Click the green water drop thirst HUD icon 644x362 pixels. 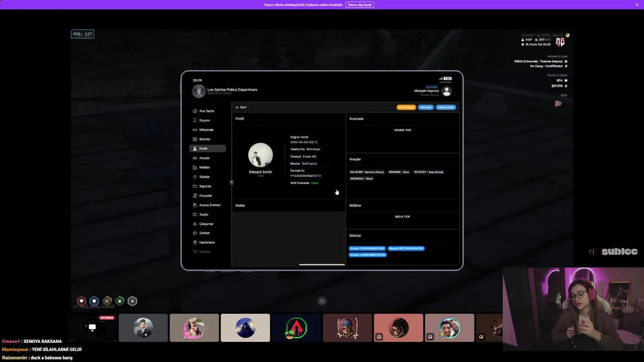coord(120,301)
